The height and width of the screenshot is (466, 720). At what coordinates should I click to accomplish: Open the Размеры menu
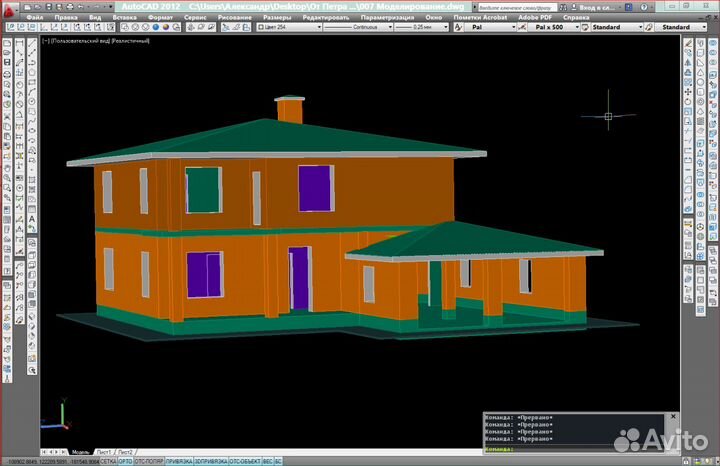pos(277,17)
